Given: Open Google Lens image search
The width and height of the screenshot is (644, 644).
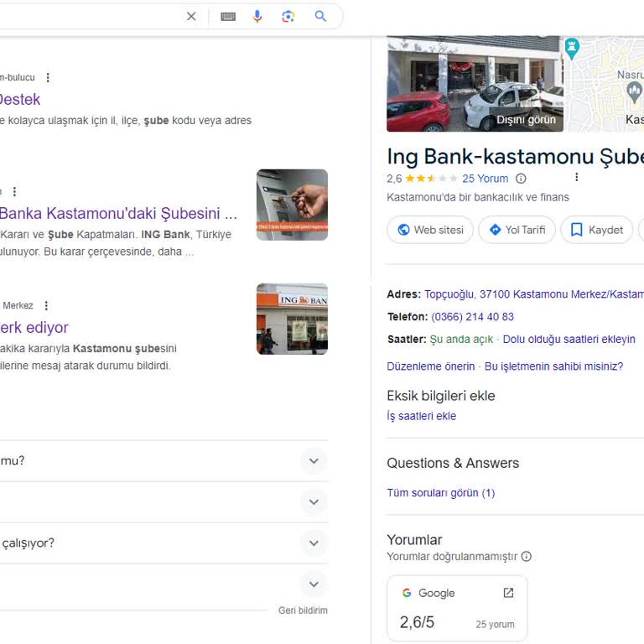Looking at the screenshot, I should coord(288,17).
